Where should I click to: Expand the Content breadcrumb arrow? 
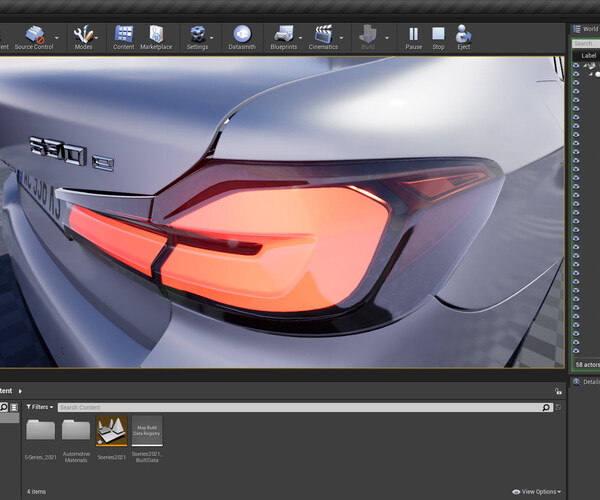click(20, 391)
